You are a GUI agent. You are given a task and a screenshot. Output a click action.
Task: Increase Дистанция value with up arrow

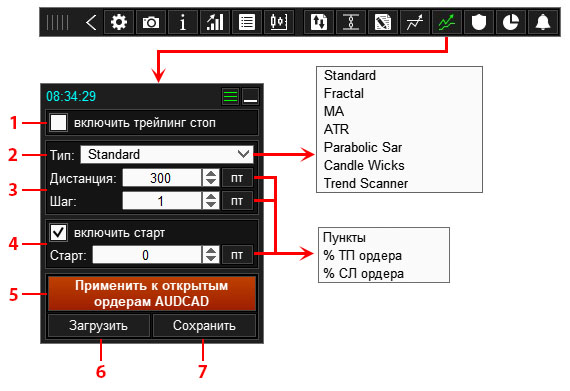click(211, 174)
